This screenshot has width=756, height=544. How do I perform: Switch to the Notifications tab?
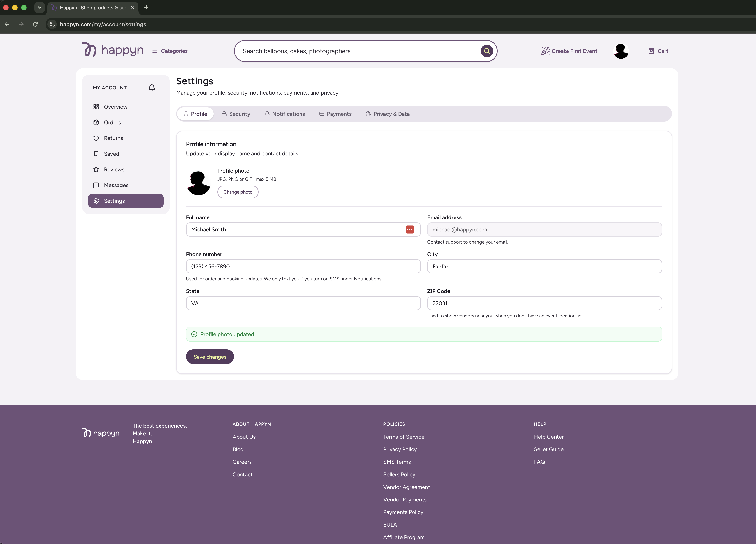point(285,114)
